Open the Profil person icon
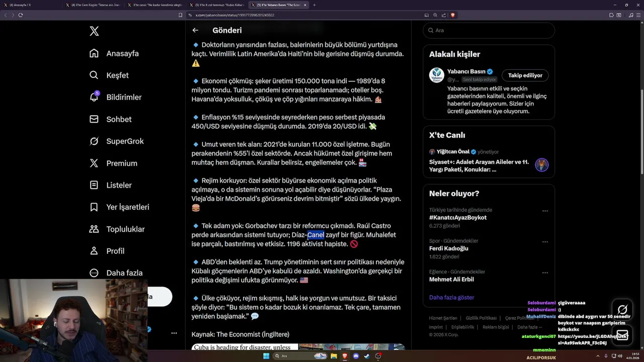Screen dimensions: 644x362 pyautogui.click(x=94, y=251)
